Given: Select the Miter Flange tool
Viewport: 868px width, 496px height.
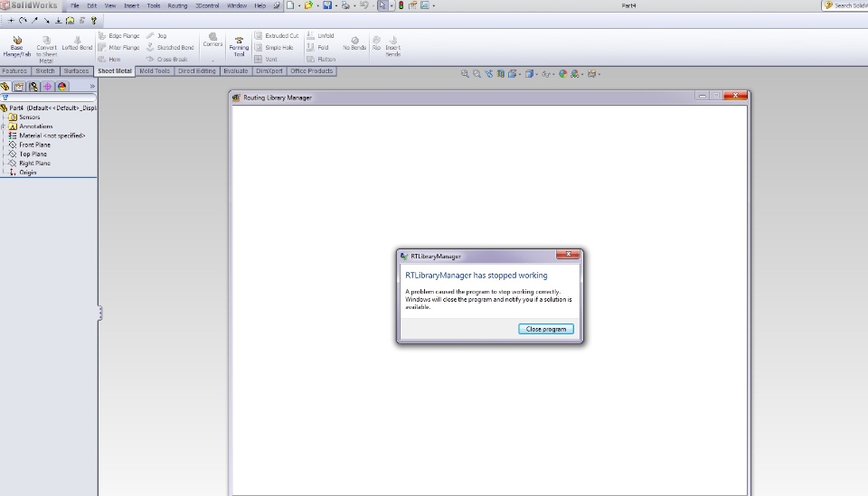Looking at the screenshot, I should point(119,48).
